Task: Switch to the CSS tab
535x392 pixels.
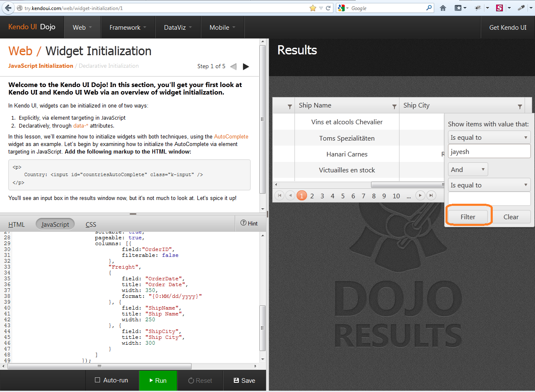Action: pyautogui.click(x=91, y=224)
